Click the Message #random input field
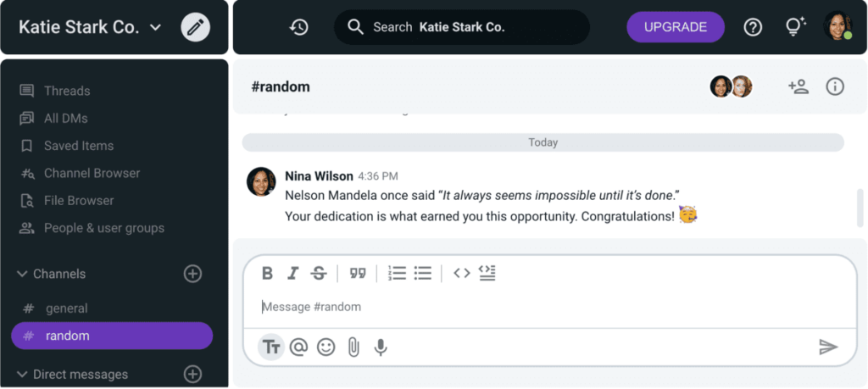The width and height of the screenshot is (868, 389). [542, 307]
